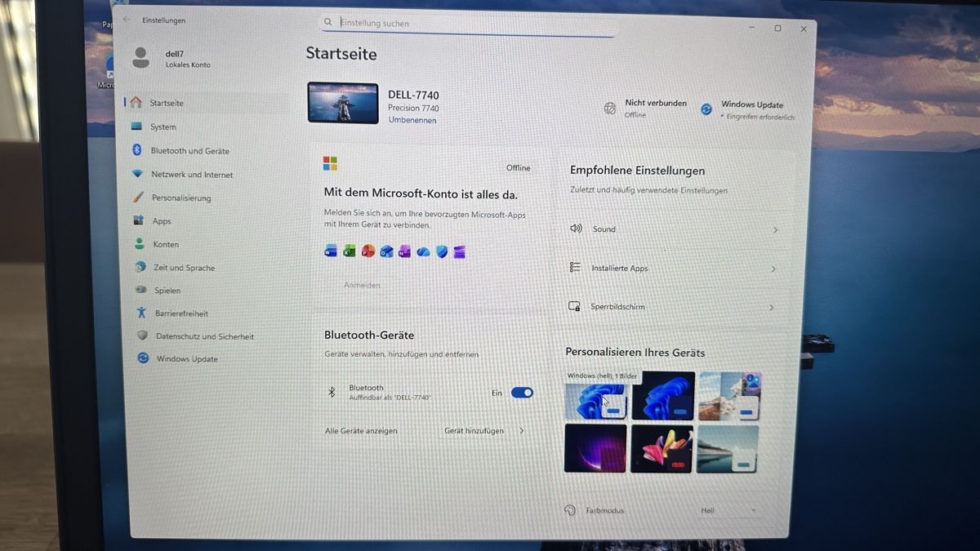
Task: Open the Sound settings chevron
Action: click(x=775, y=230)
